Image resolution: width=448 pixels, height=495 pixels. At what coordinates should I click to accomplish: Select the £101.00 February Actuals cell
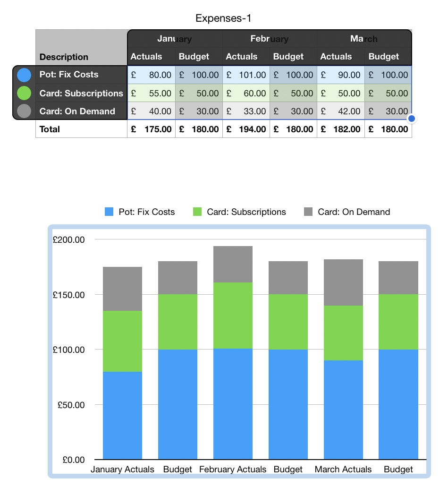[245, 75]
